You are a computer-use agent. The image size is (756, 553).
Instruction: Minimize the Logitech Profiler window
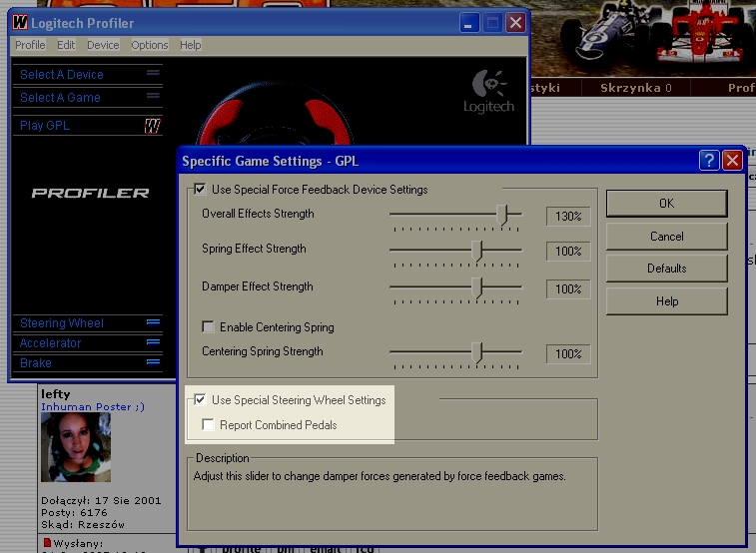coord(468,23)
